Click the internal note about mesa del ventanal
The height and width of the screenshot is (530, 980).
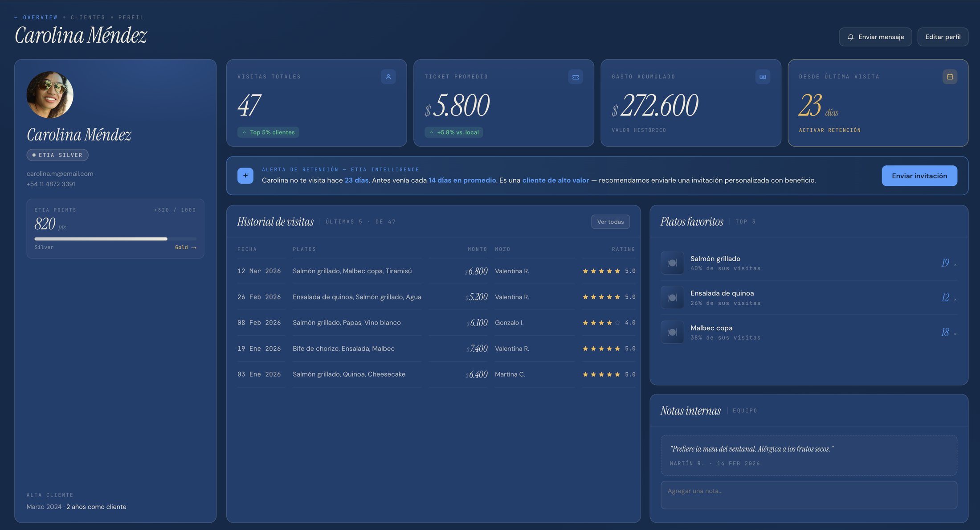[809, 455]
